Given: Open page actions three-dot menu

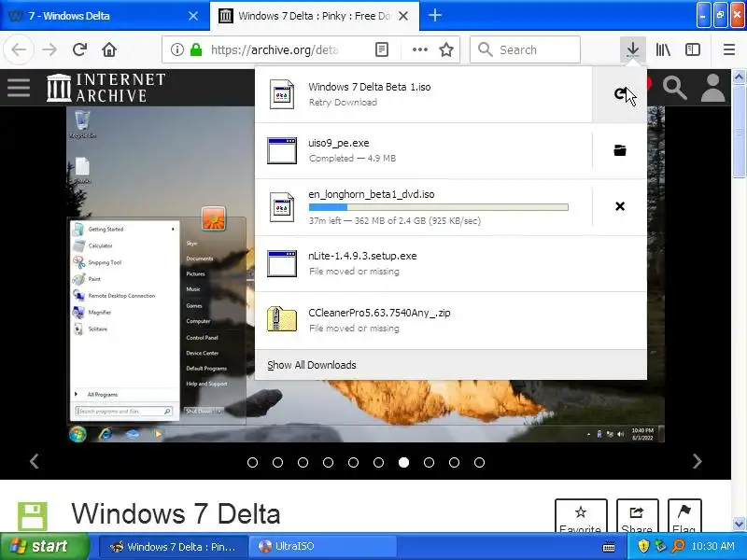Looking at the screenshot, I should 419,49.
